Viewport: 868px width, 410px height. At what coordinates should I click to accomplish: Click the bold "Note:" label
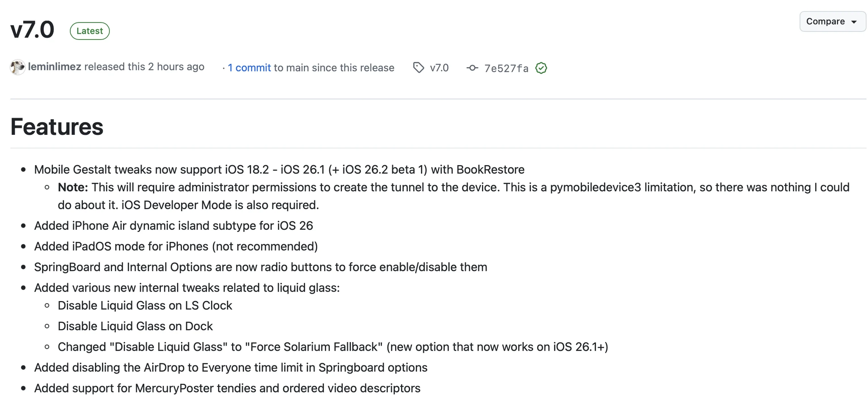(x=73, y=187)
